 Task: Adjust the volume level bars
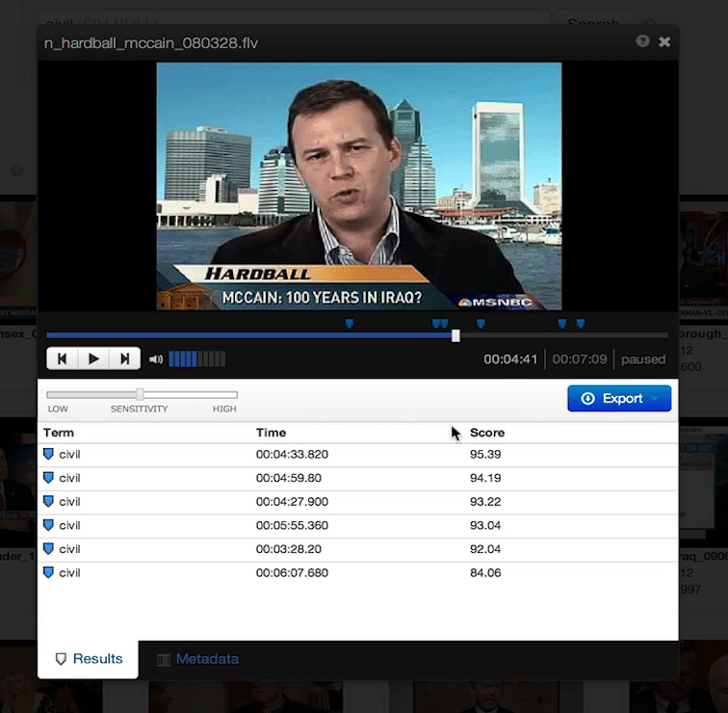click(196, 359)
